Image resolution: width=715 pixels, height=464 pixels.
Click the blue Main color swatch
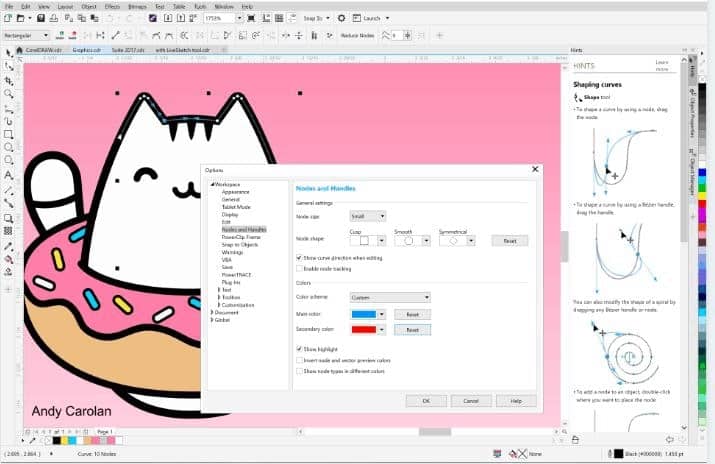[364, 314]
